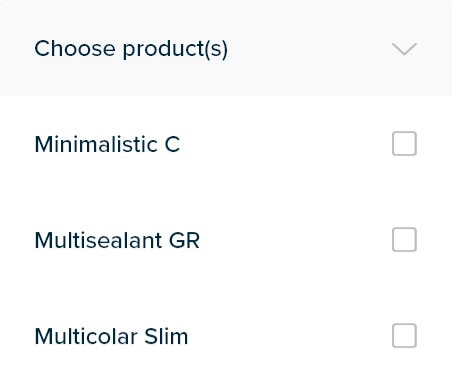Choose the Multisealant GR option text
Screen dimensions: 452x384
117,240
